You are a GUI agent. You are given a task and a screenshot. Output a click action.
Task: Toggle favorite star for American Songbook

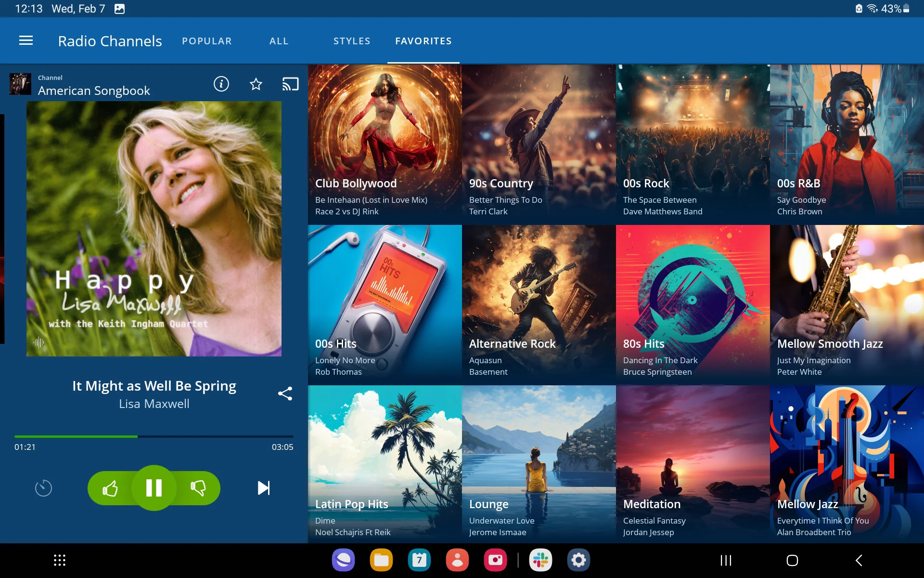[256, 84]
